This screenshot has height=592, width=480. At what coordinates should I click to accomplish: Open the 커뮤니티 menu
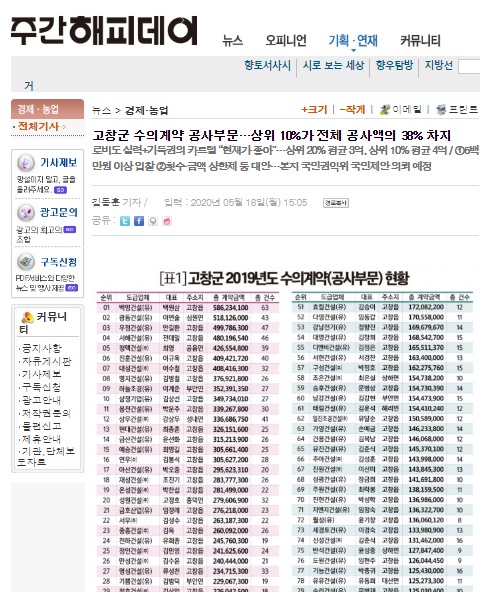tap(420, 40)
